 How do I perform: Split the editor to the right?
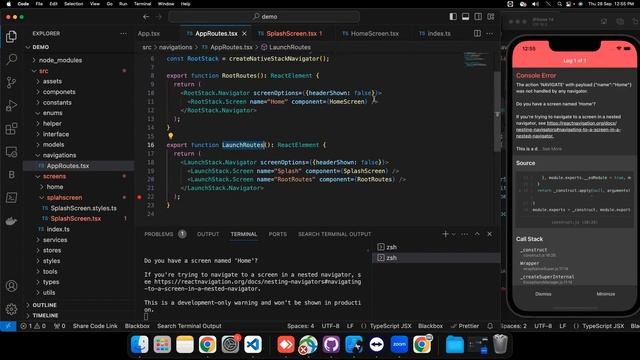pyautogui.click(x=477, y=33)
